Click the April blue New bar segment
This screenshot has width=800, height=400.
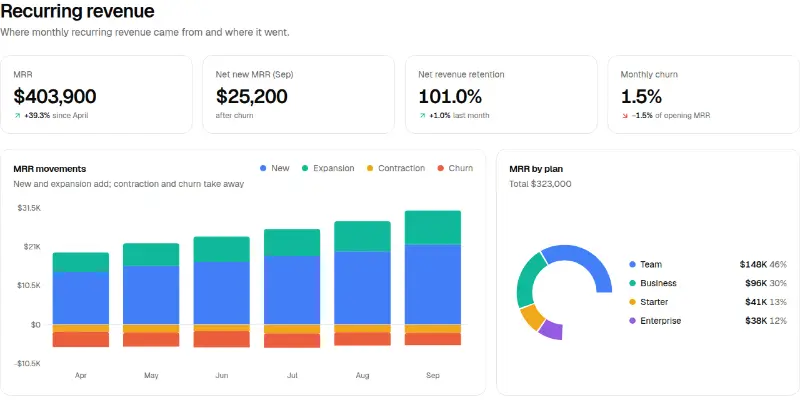click(81, 298)
